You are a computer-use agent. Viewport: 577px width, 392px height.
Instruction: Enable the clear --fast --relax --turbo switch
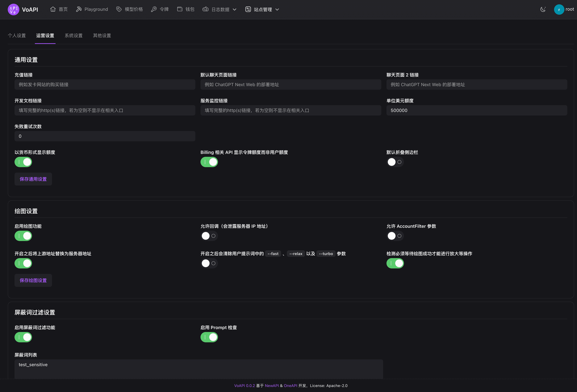(209, 263)
